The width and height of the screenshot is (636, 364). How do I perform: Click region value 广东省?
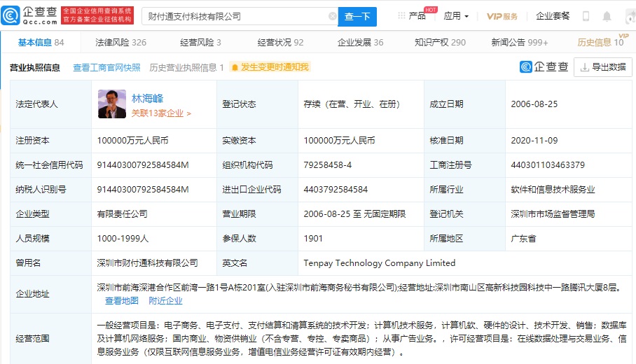click(524, 238)
